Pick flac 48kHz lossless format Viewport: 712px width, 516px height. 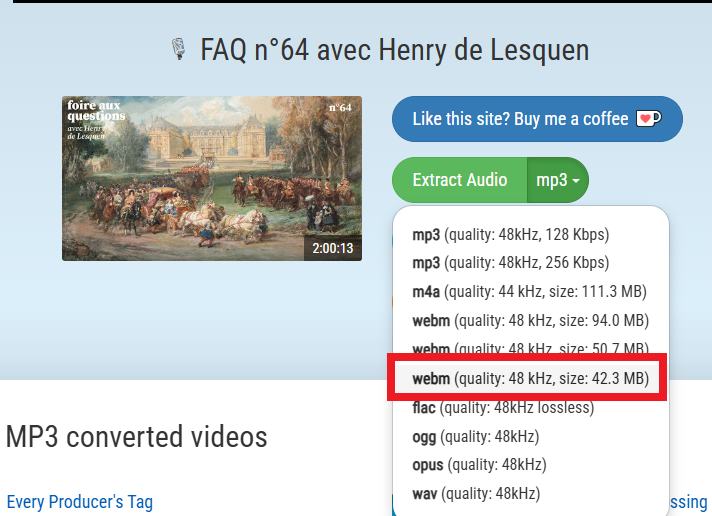(x=503, y=407)
